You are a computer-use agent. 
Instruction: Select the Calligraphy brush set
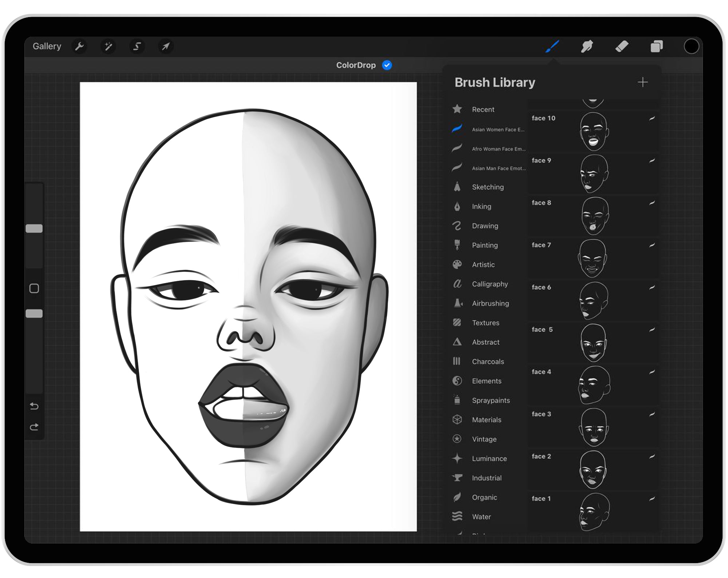coord(490,284)
